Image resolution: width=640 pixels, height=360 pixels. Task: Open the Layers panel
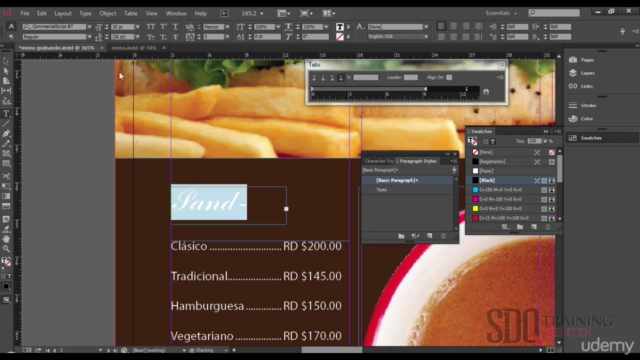coord(582,73)
